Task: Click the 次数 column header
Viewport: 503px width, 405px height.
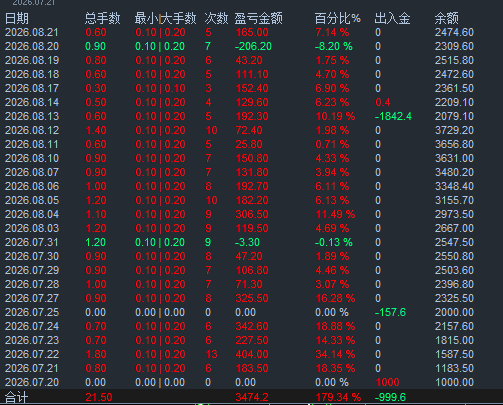Action: tap(217, 18)
